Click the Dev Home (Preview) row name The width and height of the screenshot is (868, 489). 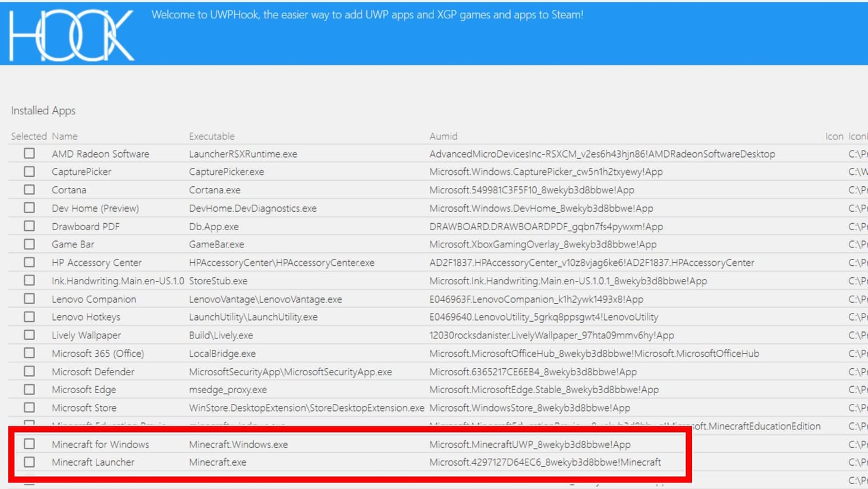95,208
